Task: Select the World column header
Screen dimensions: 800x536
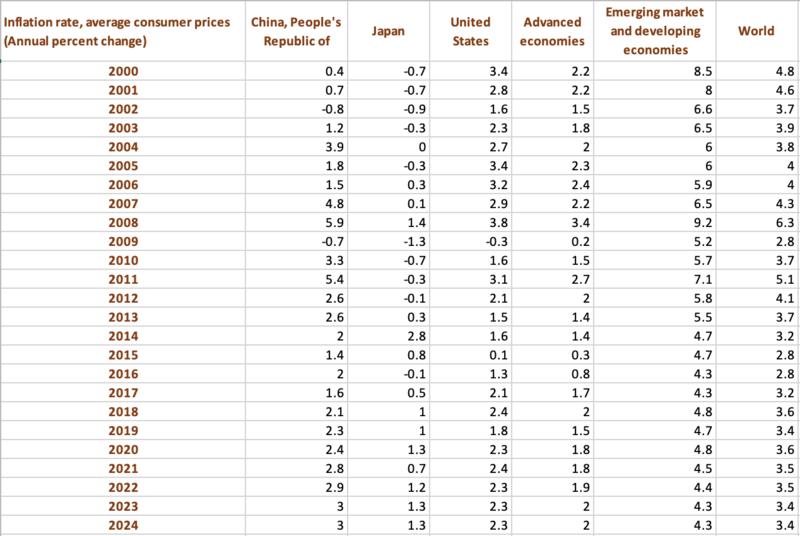Action: point(755,31)
